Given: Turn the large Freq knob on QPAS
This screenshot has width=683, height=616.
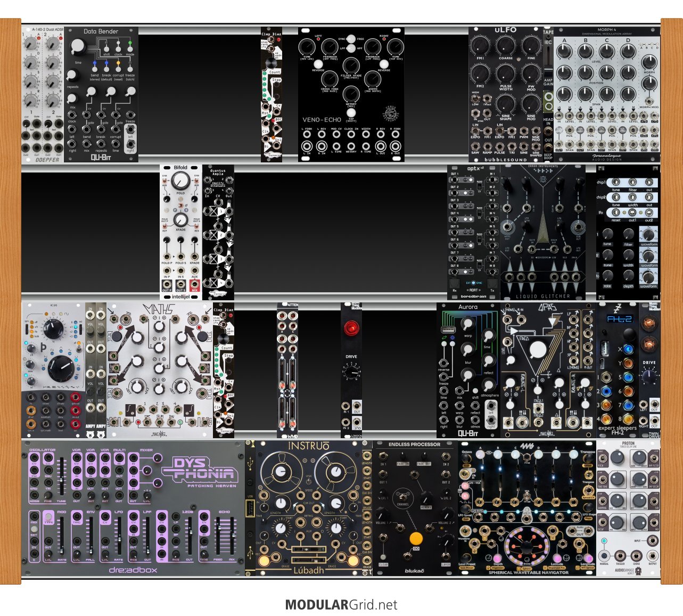Looking at the screenshot, I should tap(538, 350).
